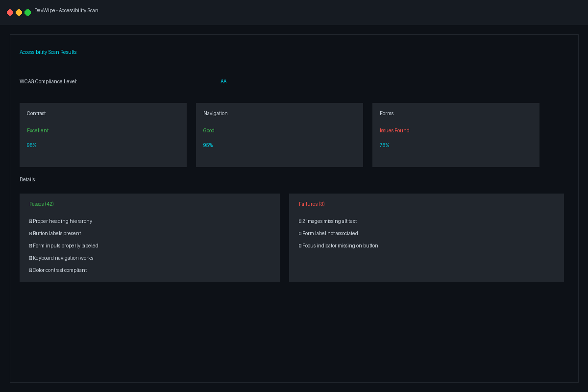Click the checkmark icon beside Proper heading hierarchy
588x392 pixels.
tap(30, 221)
